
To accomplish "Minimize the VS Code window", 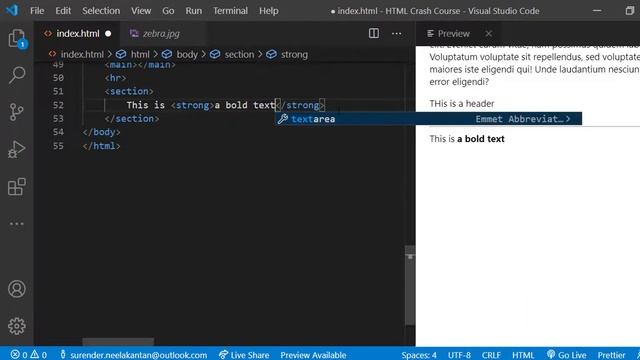I will tap(597, 11).
